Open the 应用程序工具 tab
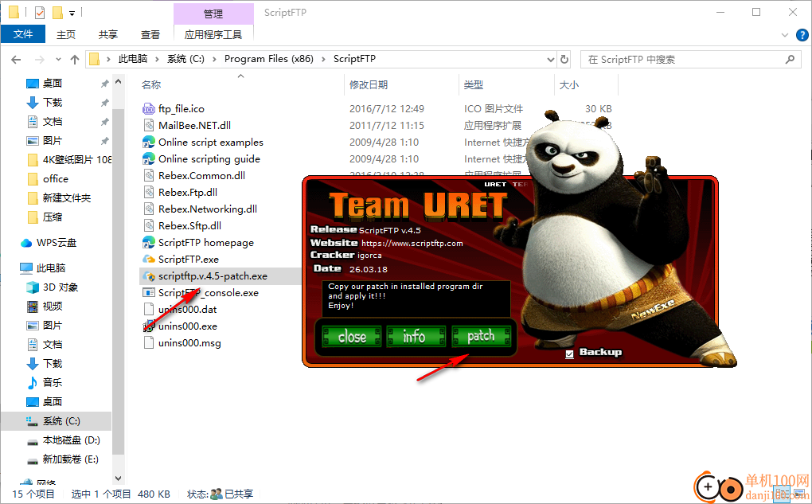The width and height of the screenshot is (812, 504). tap(213, 34)
